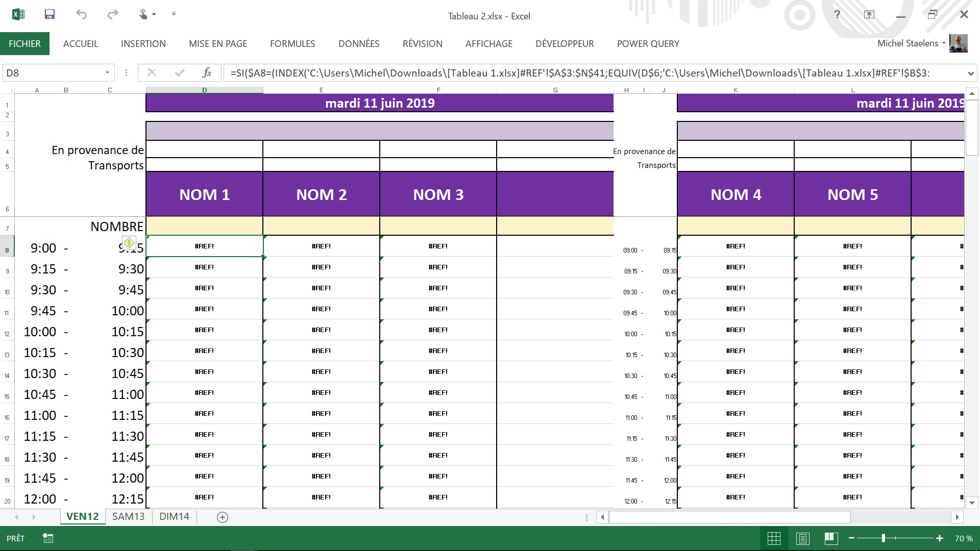
Task: Click the macro recording icon in status bar
Action: [48, 538]
